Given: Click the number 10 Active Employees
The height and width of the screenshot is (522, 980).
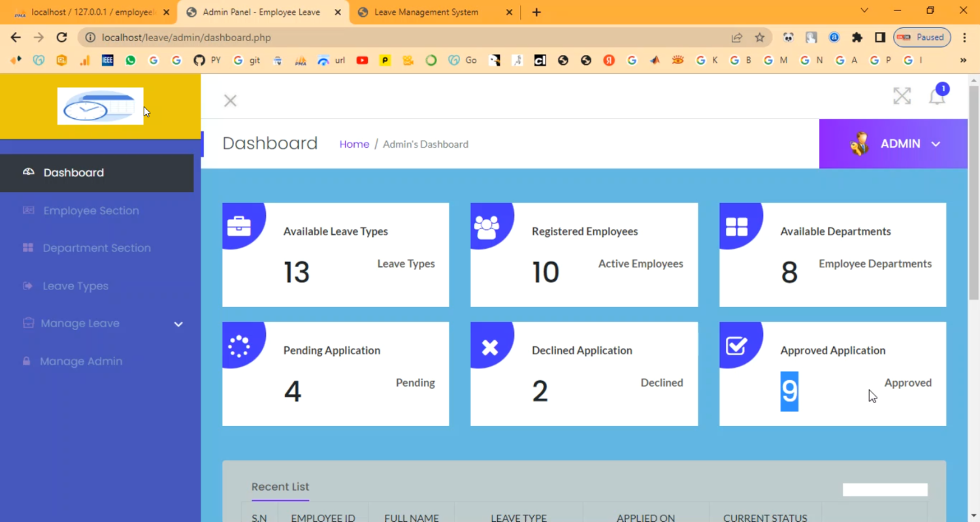Looking at the screenshot, I should pyautogui.click(x=545, y=272).
